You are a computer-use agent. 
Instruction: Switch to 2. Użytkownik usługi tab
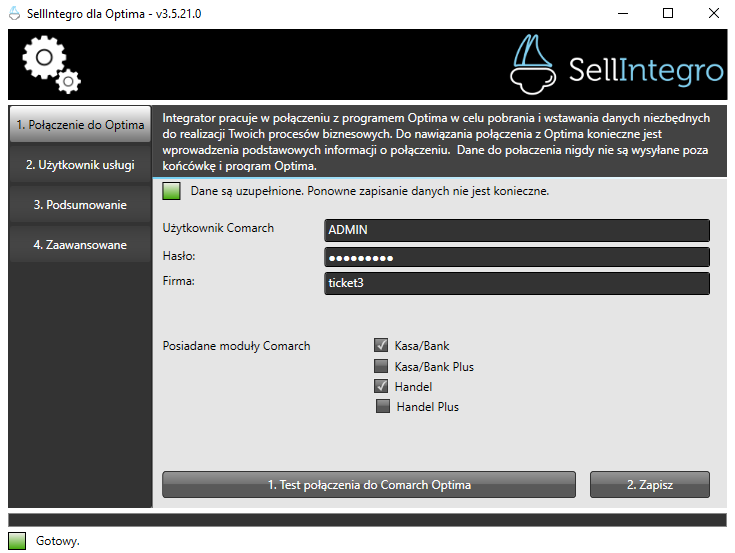(80, 165)
